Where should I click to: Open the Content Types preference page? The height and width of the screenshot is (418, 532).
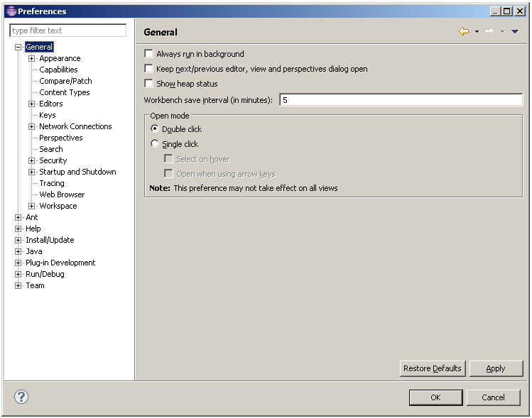point(65,92)
